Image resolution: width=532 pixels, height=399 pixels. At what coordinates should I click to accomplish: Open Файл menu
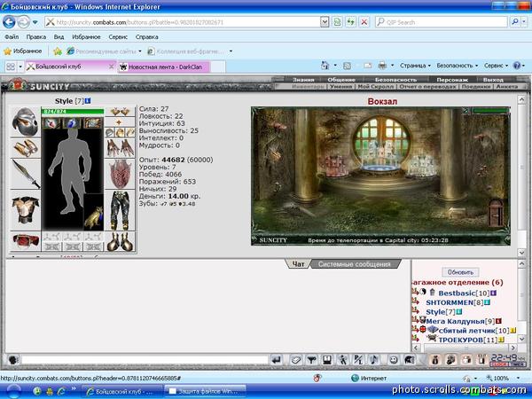pyautogui.click(x=12, y=36)
